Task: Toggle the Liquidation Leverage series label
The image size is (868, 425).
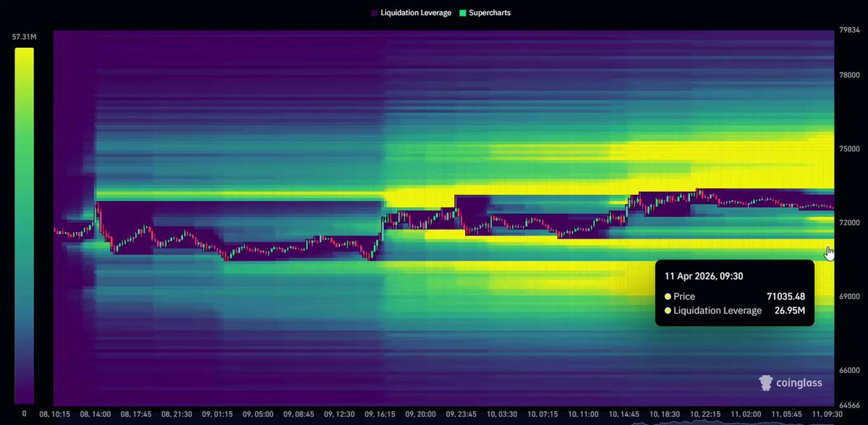Action: (x=415, y=13)
